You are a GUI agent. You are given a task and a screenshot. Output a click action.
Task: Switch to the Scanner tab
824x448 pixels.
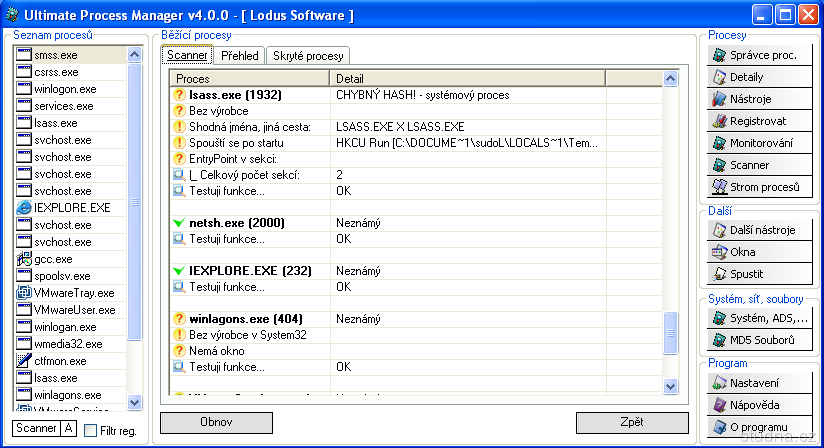click(x=187, y=55)
